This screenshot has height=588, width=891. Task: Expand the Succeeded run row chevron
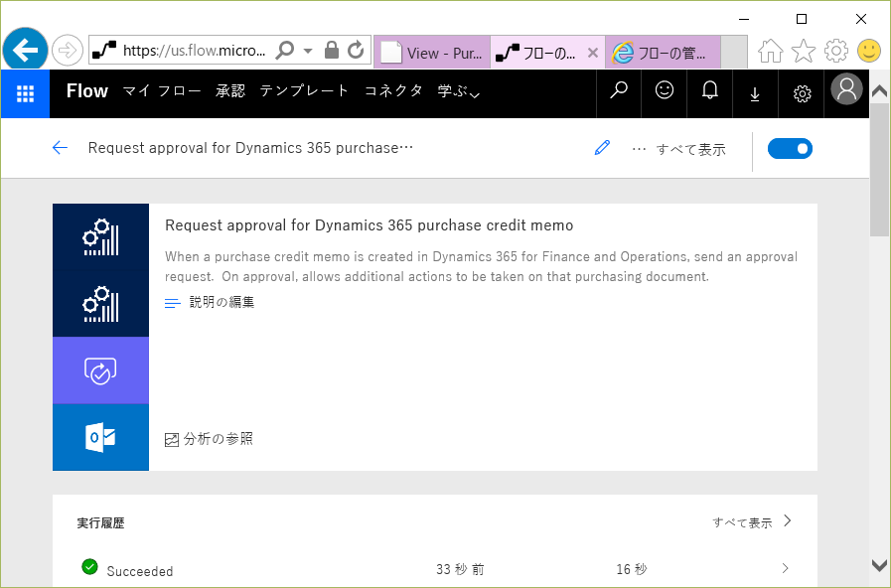[x=785, y=568]
